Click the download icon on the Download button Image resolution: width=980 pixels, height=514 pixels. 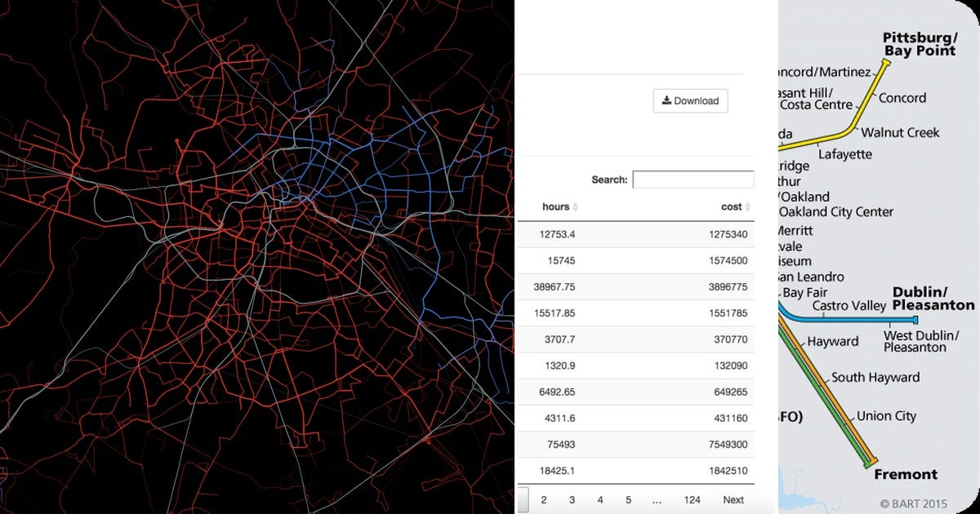666,100
